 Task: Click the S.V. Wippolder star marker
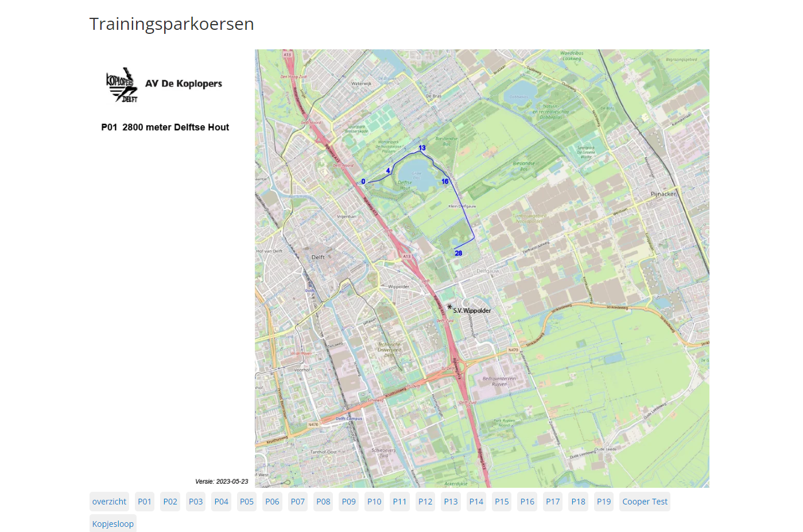click(x=449, y=308)
